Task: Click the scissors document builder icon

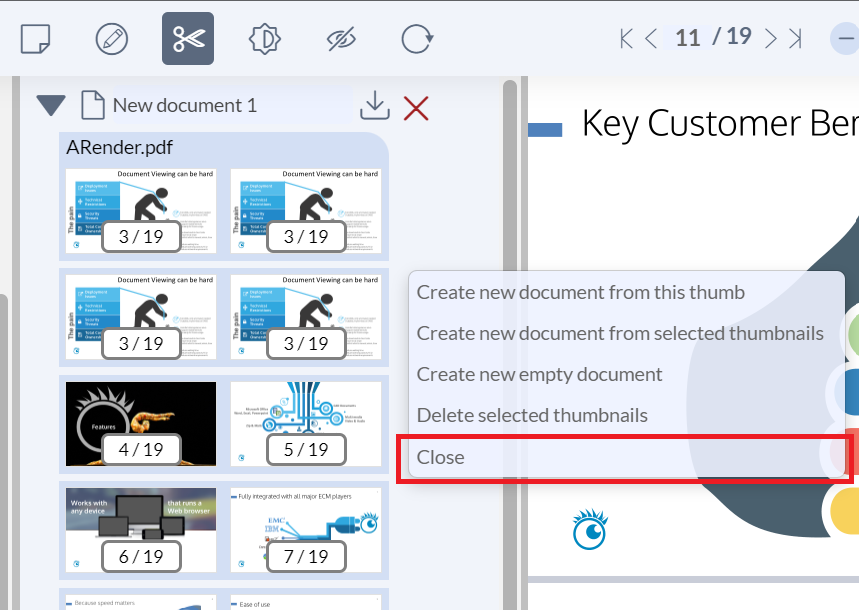Action: pos(188,39)
